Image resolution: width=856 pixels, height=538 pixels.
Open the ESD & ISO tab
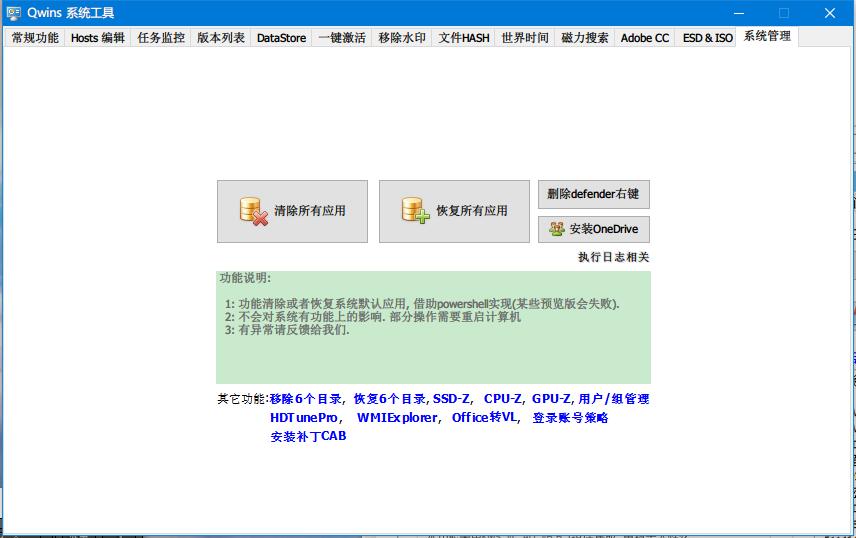[708, 38]
